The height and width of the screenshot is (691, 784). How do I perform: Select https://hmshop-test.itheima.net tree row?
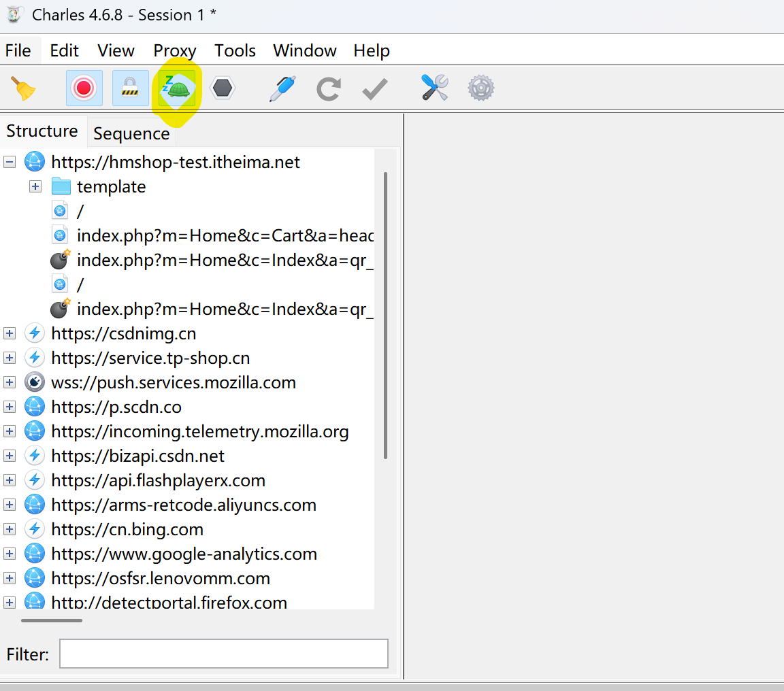tap(176, 162)
